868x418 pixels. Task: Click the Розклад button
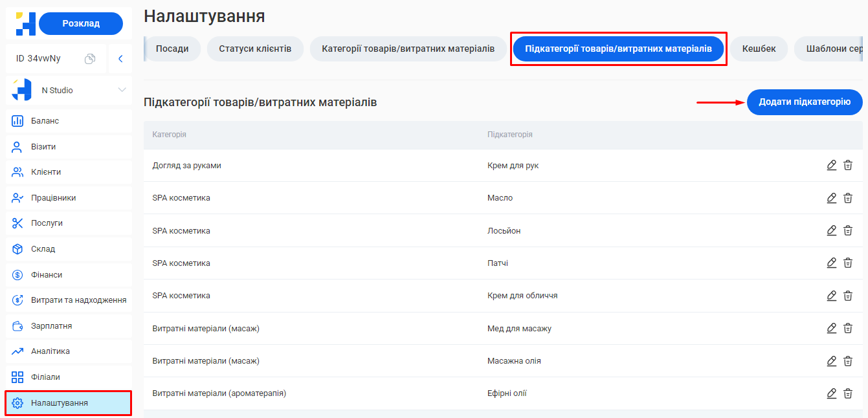[80, 23]
